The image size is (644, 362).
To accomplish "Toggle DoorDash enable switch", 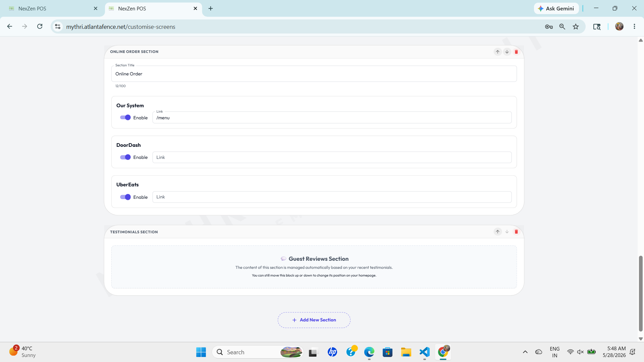I will point(125,157).
